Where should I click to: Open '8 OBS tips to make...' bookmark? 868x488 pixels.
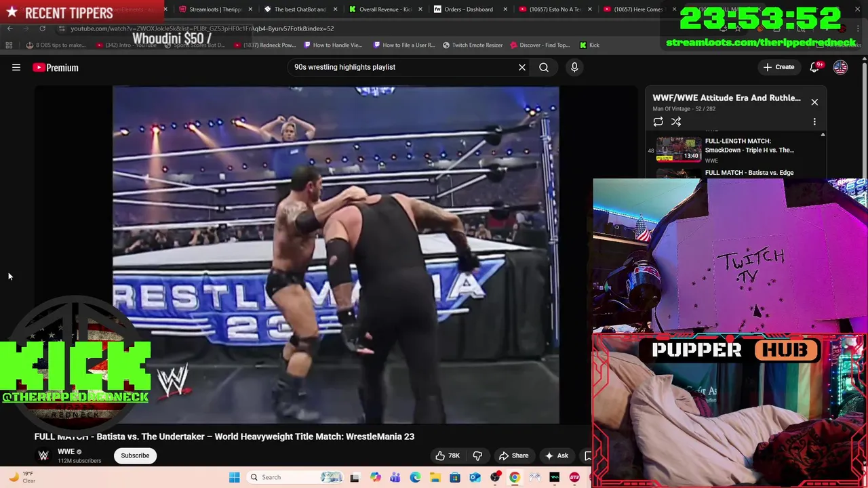56,45
